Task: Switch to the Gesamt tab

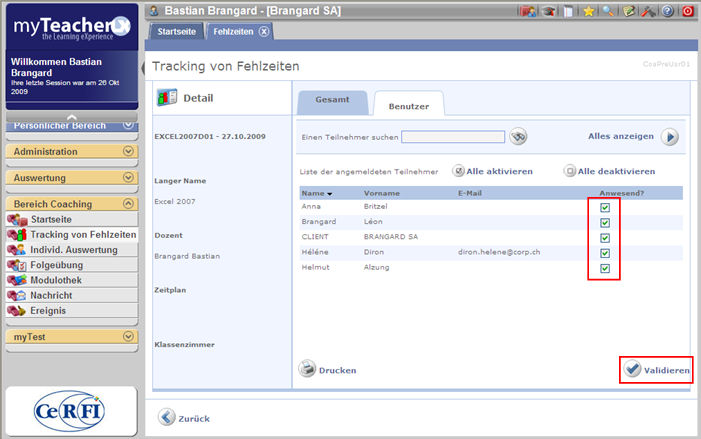Action: (x=332, y=101)
